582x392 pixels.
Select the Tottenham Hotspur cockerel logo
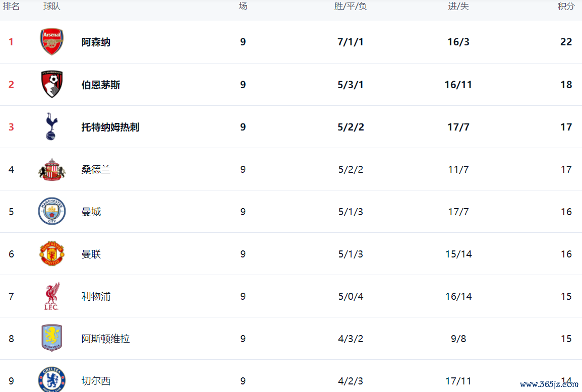(x=51, y=126)
